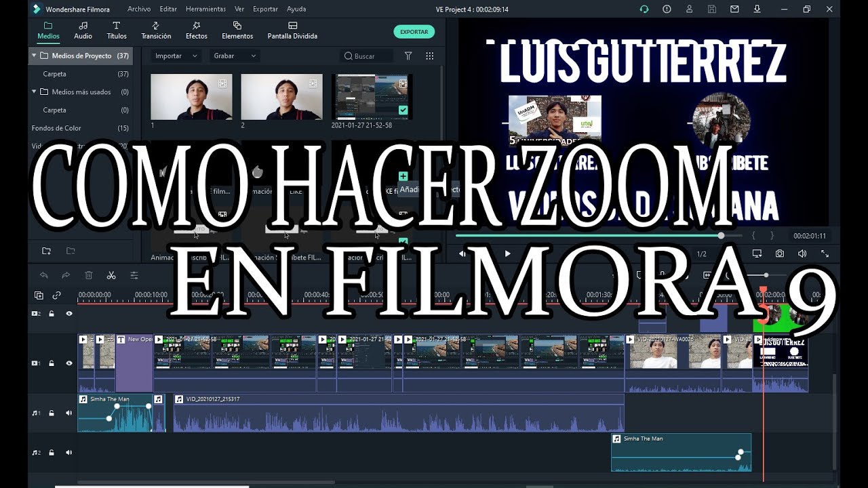Open the Ayuda menu
The height and width of the screenshot is (488, 868).
pos(296,9)
